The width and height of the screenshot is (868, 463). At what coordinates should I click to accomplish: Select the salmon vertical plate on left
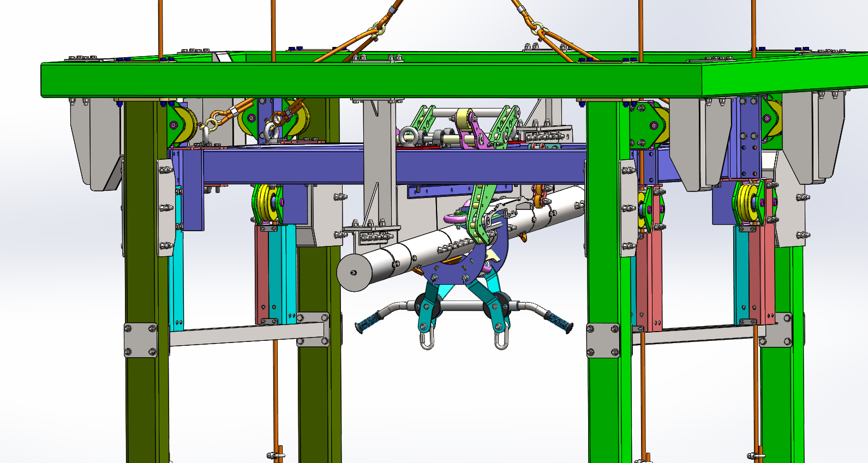(262, 275)
